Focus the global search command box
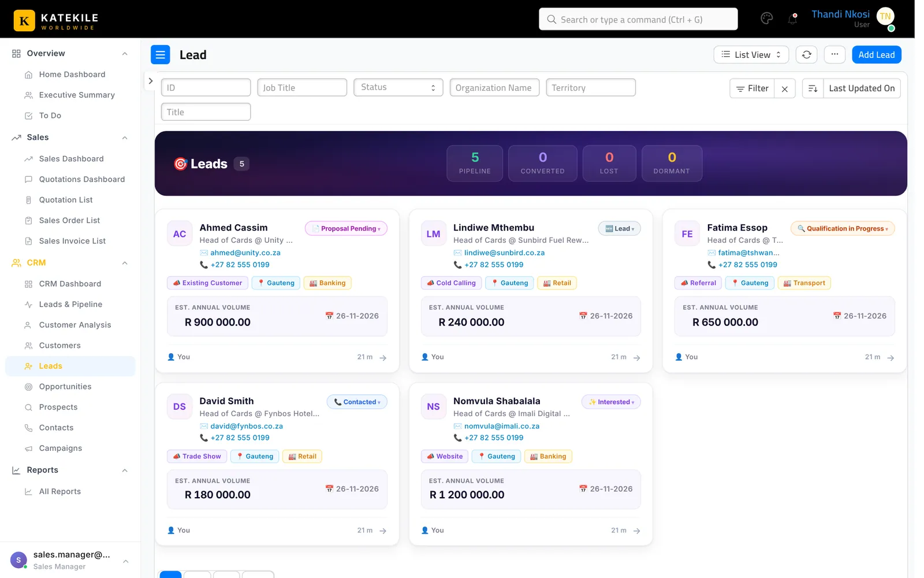The image size is (924, 578). coord(638,19)
